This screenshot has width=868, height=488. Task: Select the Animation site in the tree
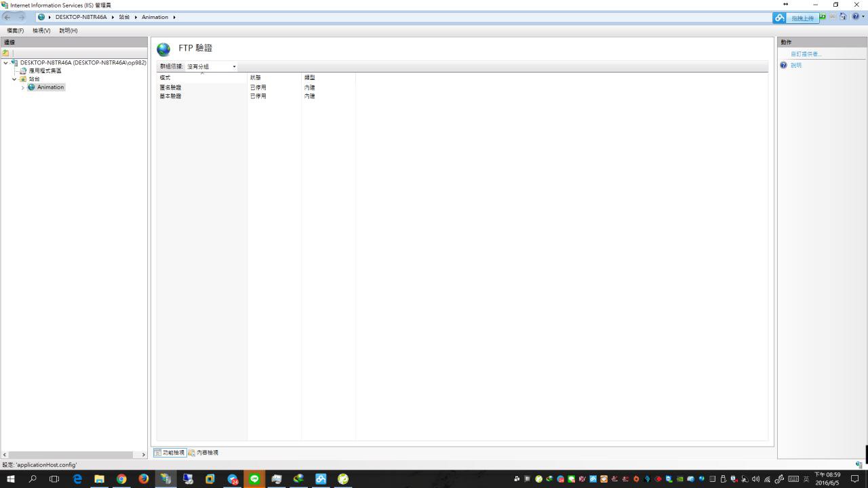pos(50,87)
